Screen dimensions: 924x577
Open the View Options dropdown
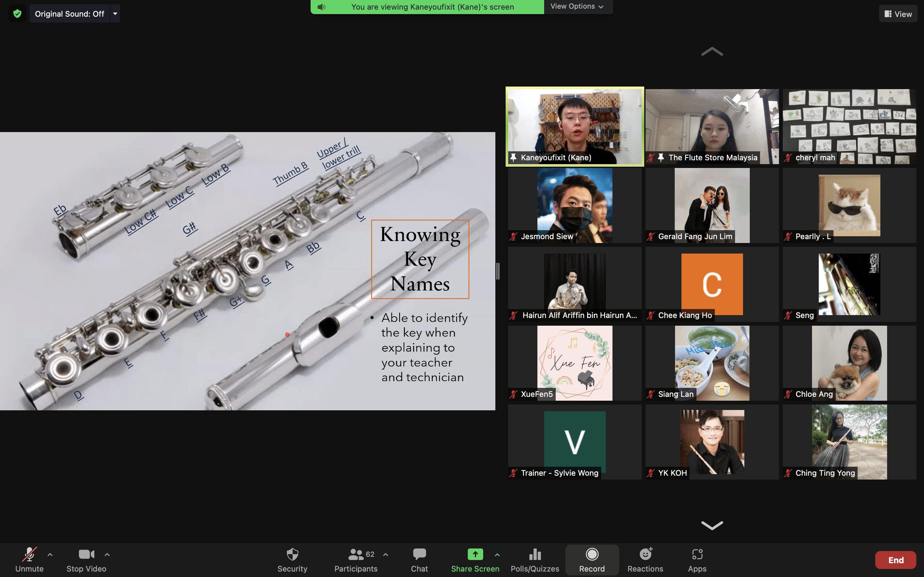tap(577, 6)
